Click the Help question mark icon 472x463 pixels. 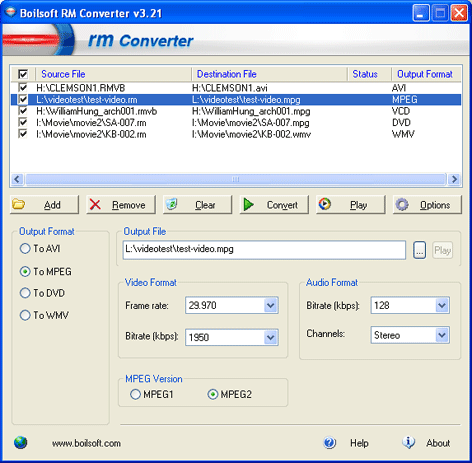click(x=329, y=443)
